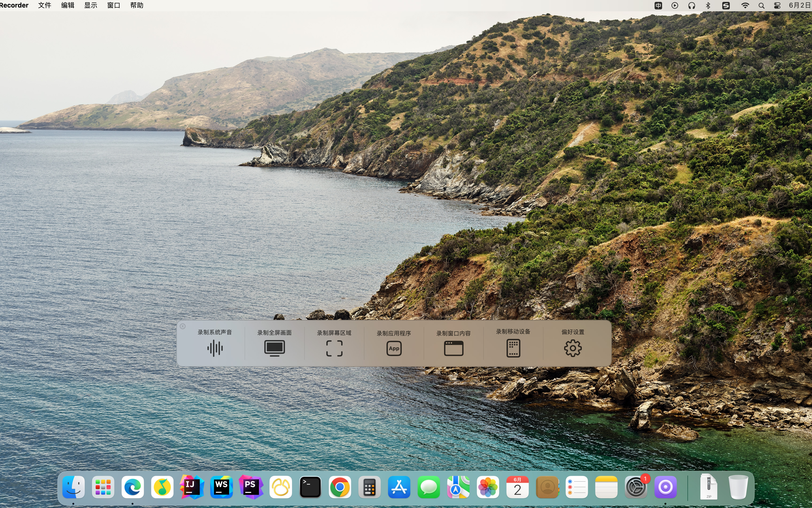Open Notes from the Dock
This screenshot has width=812, height=508.
606,487
